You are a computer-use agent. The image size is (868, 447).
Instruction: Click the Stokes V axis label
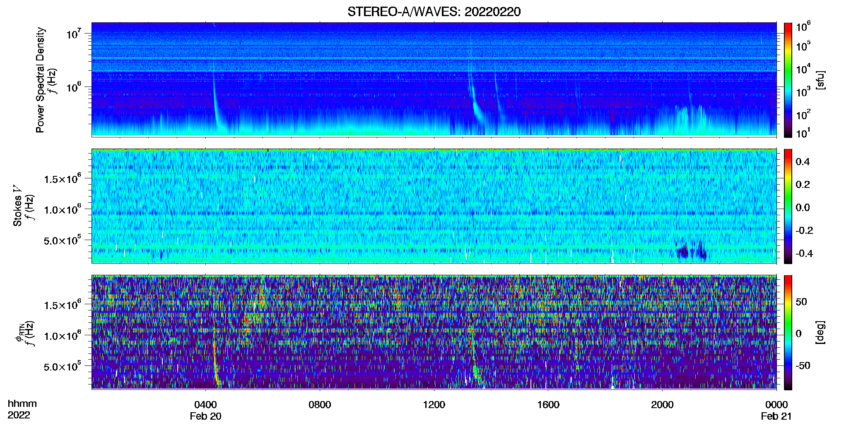(x=17, y=206)
